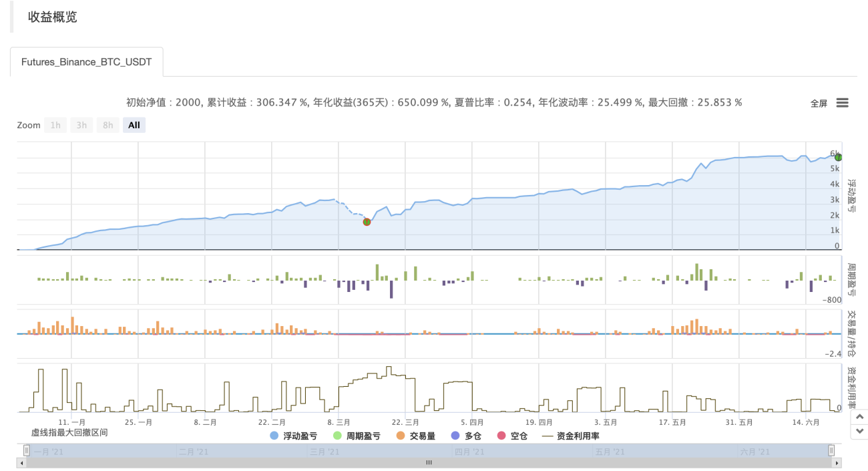Toggle the 空仓 legend series
Screen dimensions: 868x471
tap(511, 436)
